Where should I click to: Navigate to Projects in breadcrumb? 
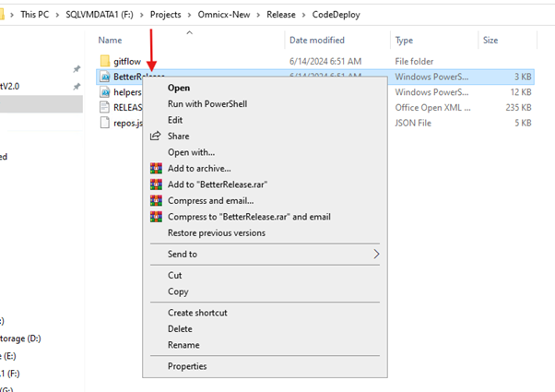[x=165, y=15]
